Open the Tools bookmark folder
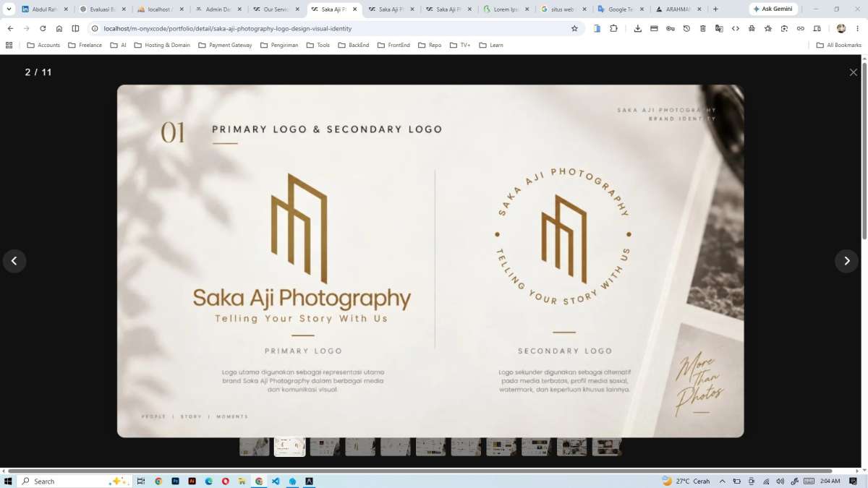Screen dimensions: 868x488 coord(318,45)
